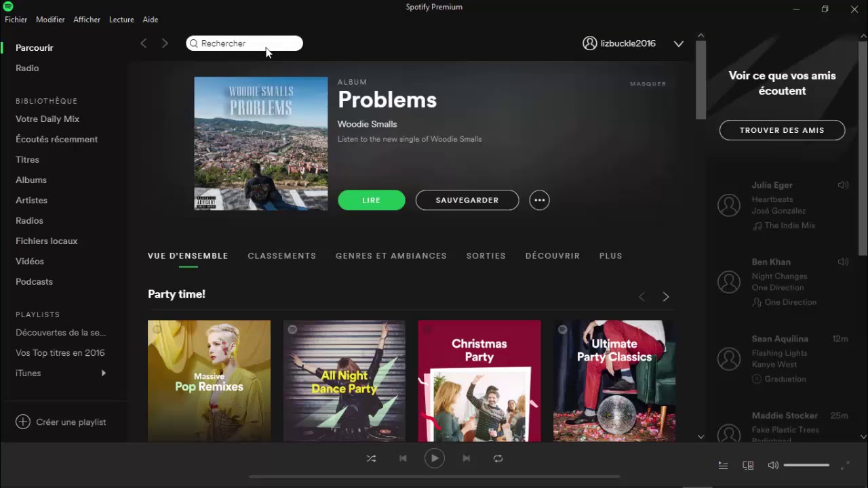Skip to the previous track
Viewport: 868px width, 488px height.
[403, 458]
